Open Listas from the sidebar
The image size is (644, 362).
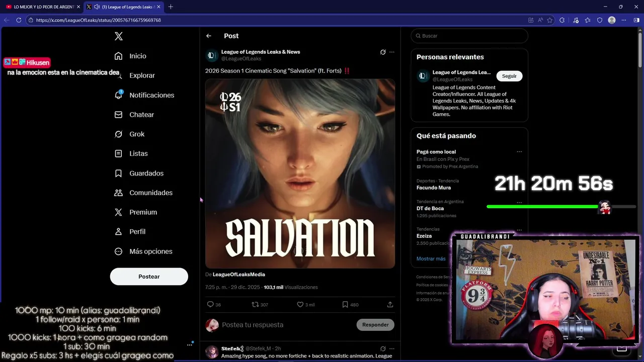point(131,153)
